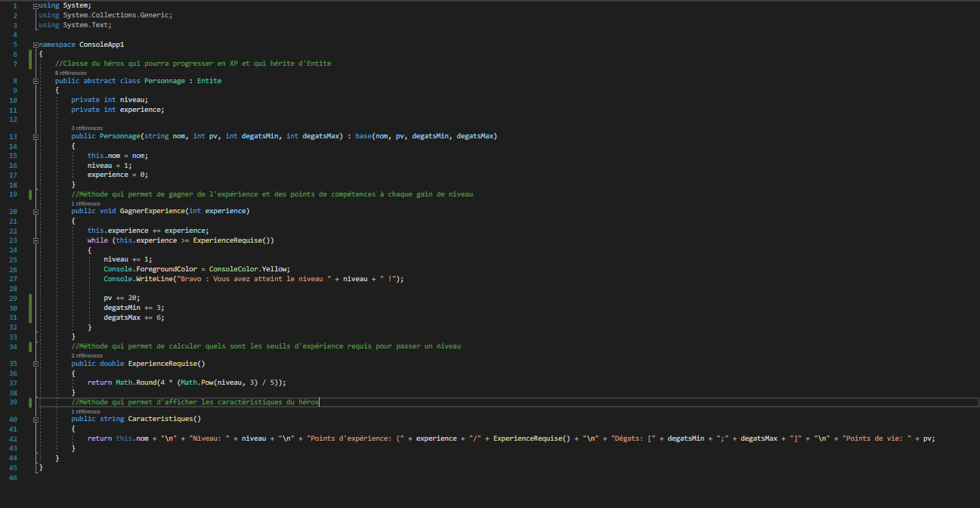Viewport: 980px width, 508px height.
Task: Collapse the GagnerExperience method
Action: [x=36, y=210]
